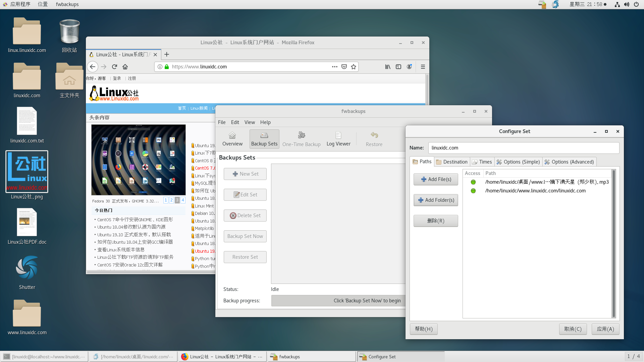Switch to Options (Advanced) tab

(569, 162)
